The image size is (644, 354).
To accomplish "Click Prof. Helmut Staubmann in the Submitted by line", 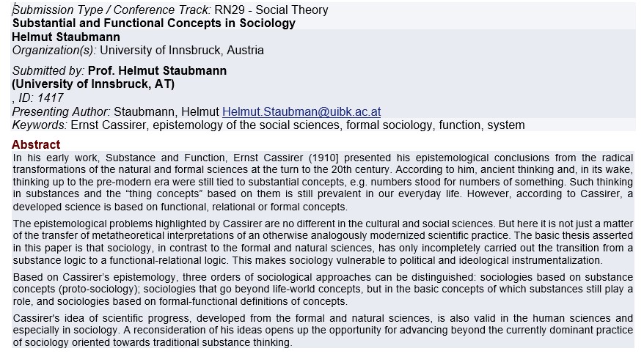I will pos(157,70).
